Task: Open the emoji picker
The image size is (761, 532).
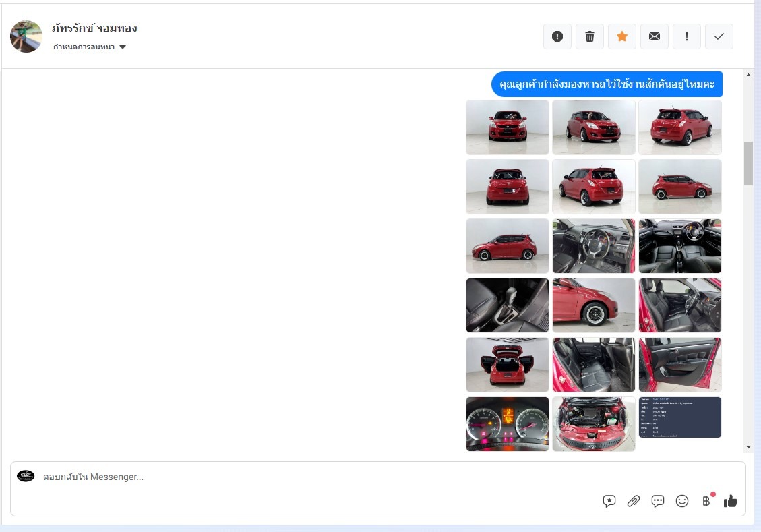Action: click(x=682, y=501)
